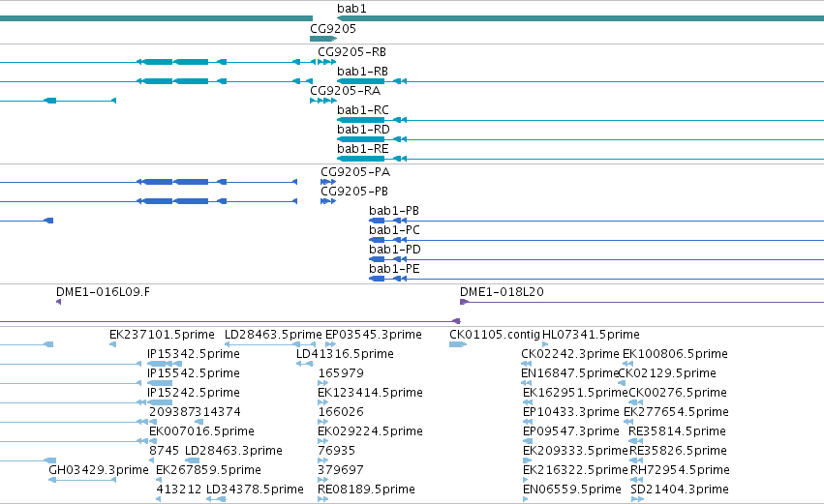Open the bab1-PC protein label
Screen dimensions: 824x504
pos(395,230)
